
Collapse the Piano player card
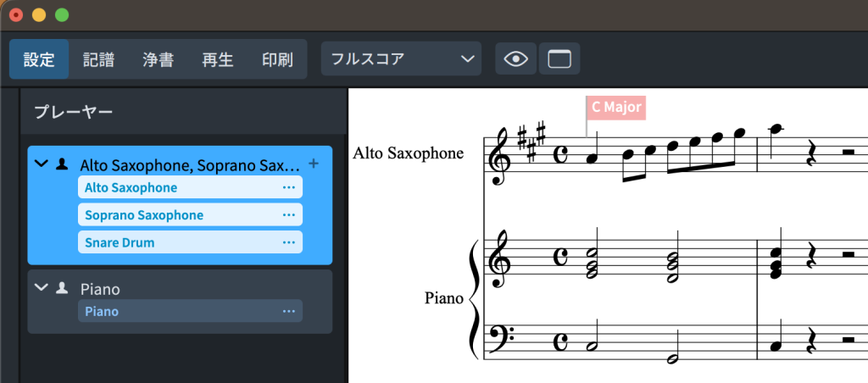pyautogui.click(x=40, y=288)
